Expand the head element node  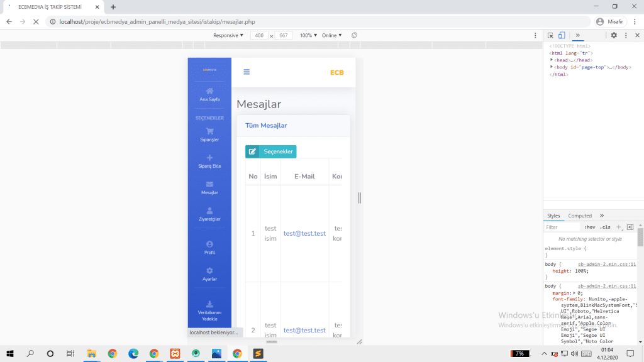552,60
